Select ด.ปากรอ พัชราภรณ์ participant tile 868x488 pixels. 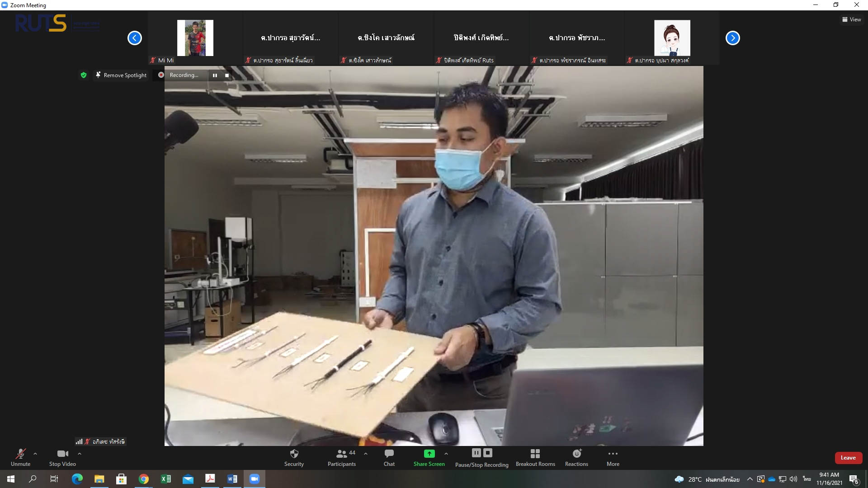coord(577,38)
